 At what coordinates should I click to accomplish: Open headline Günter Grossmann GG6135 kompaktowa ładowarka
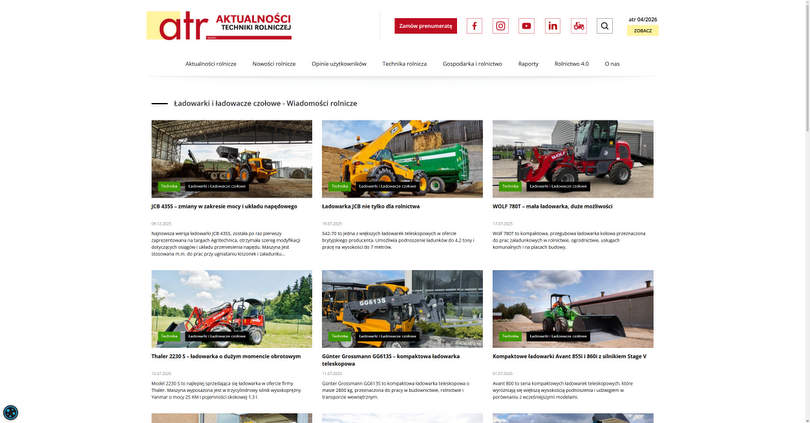[x=391, y=360]
